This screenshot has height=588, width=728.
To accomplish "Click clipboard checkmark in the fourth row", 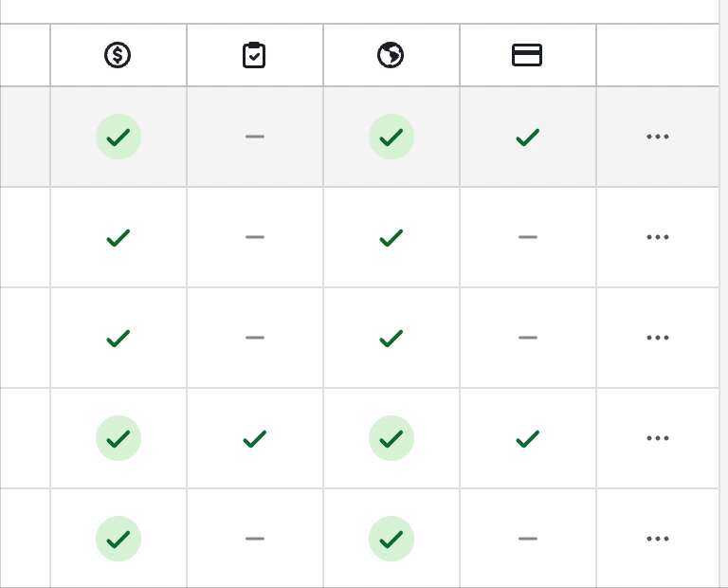I will pyautogui.click(x=255, y=438).
